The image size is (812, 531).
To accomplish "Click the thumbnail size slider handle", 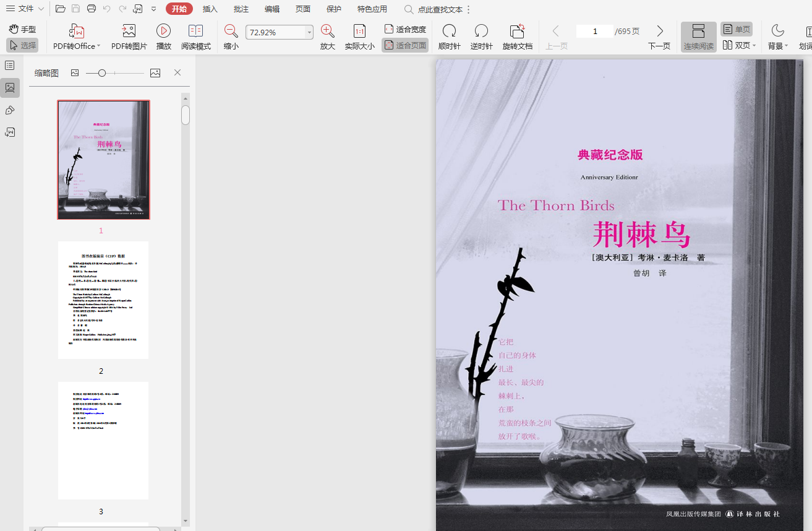I will coord(102,73).
